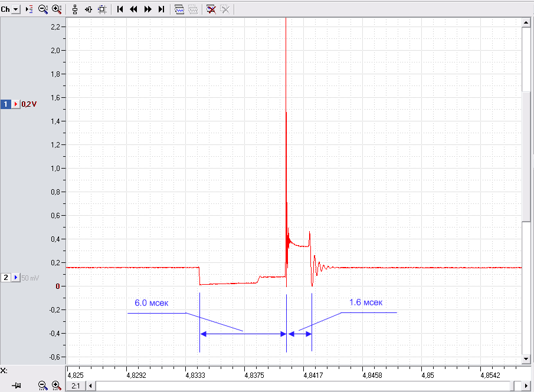Click the 4,8417 time axis label
Viewport: 534px width, 392px height.
point(313,375)
